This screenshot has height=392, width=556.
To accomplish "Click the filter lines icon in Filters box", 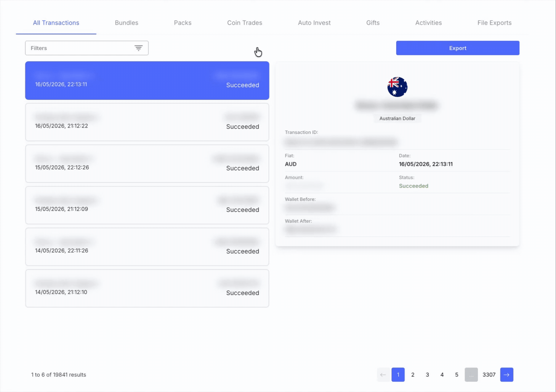I will 138,48.
